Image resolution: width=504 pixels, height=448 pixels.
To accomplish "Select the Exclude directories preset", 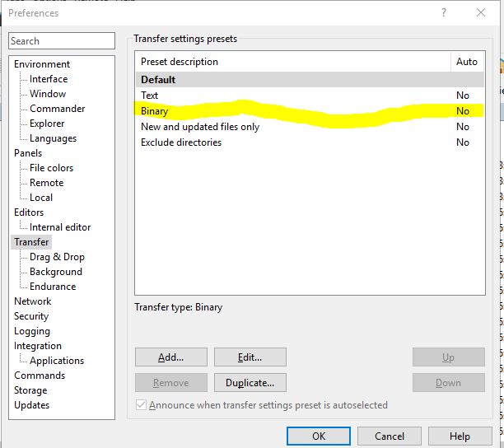I will 181,142.
